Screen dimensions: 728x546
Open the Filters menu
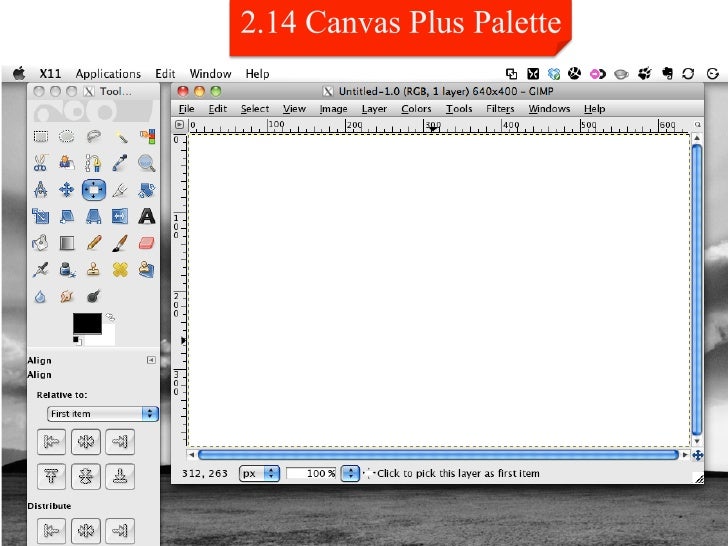point(500,109)
